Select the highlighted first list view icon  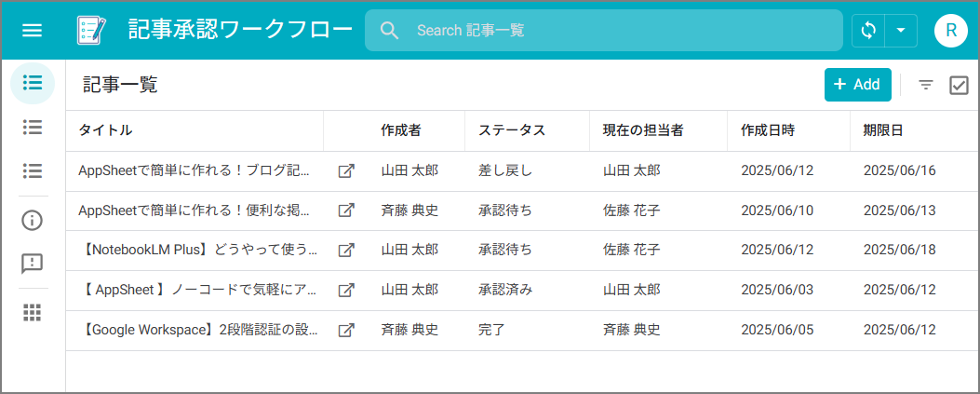tap(33, 83)
